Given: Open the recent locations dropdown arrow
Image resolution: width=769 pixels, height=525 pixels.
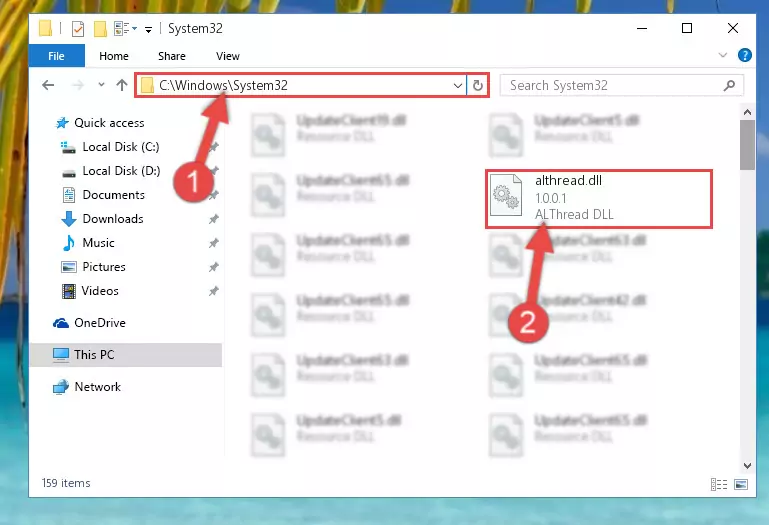Looking at the screenshot, I should 101,85.
